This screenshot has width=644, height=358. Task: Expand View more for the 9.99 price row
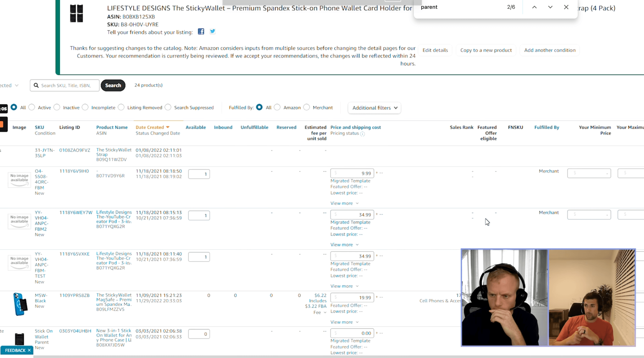tap(344, 203)
